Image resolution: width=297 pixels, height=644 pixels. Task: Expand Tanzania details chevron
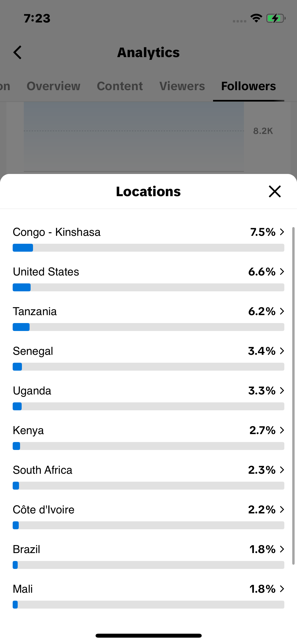point(282,311)
